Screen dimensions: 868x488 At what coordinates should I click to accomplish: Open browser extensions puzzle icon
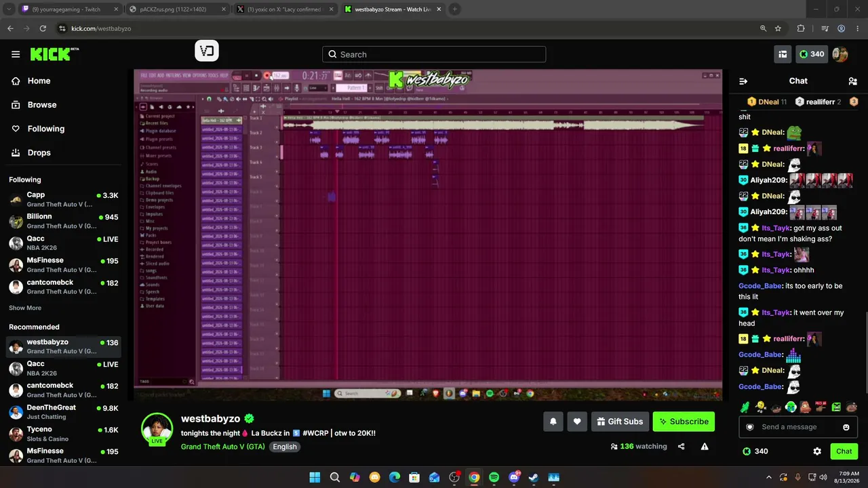click(801, 28)
